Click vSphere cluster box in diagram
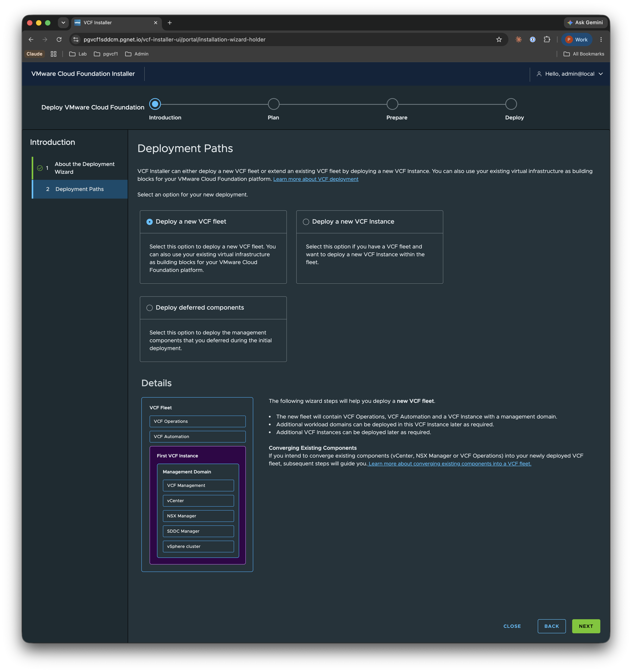The width and height of the screenshot is (632, 672). [x=198, y=546]
